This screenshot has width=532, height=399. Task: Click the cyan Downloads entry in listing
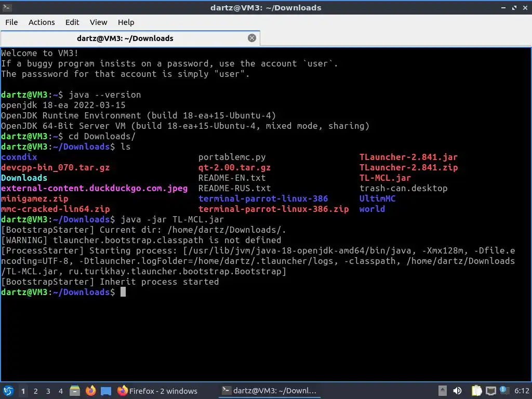[24, 178]
